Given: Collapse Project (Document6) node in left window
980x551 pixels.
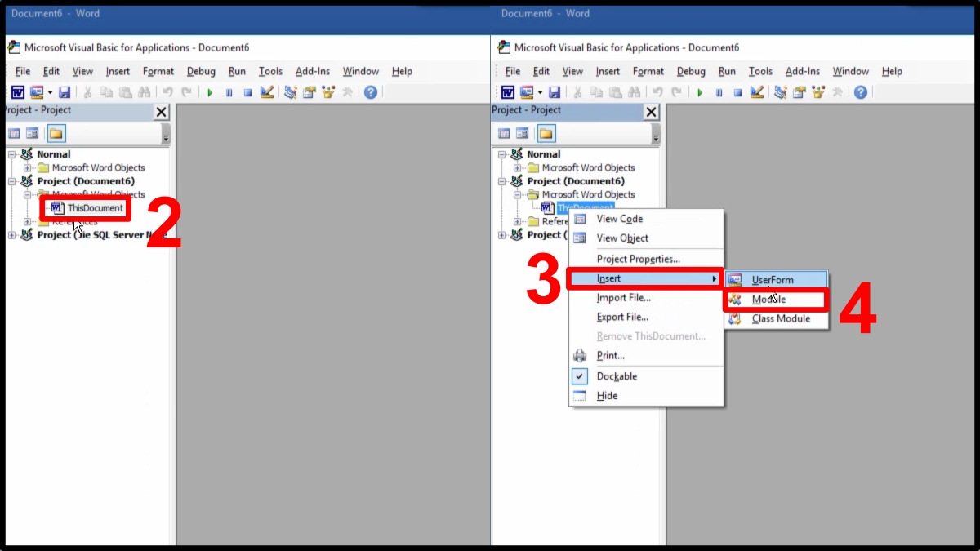Looking at the screenshot, I should pyautogui.click(x=12, y=181).
